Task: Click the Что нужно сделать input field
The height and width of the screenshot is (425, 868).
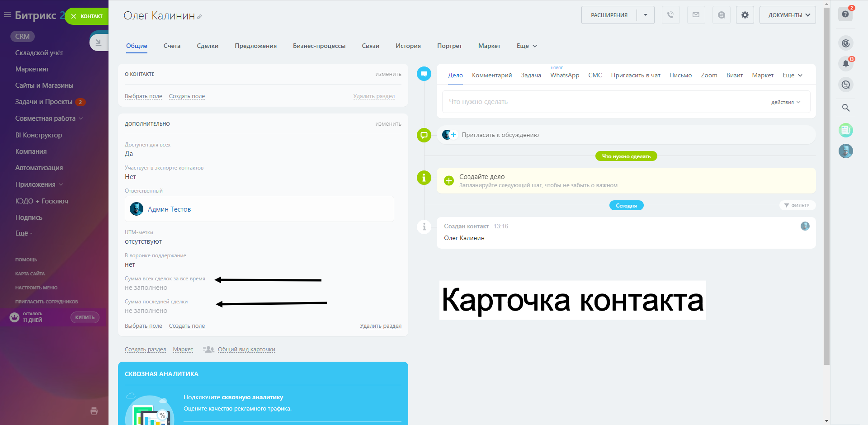Action: tap(626, 102)
